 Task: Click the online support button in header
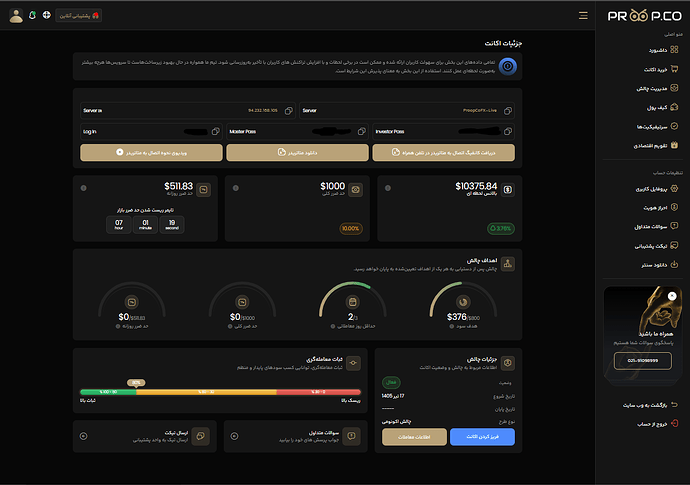point(79,16)
